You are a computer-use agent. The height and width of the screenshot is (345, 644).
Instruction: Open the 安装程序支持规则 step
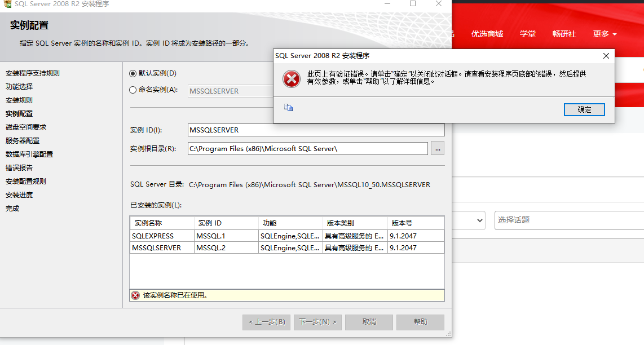(x=33, y=73)
